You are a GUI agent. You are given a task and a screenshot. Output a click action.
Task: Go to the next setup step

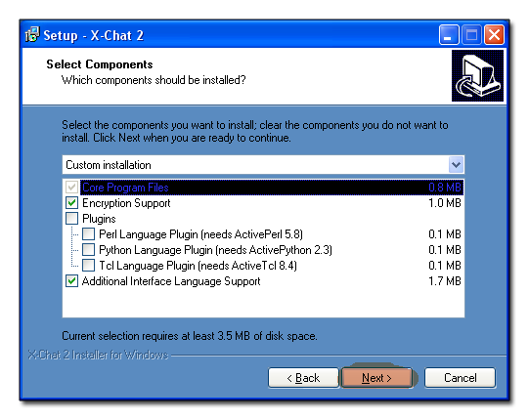(x=376, y=378)
